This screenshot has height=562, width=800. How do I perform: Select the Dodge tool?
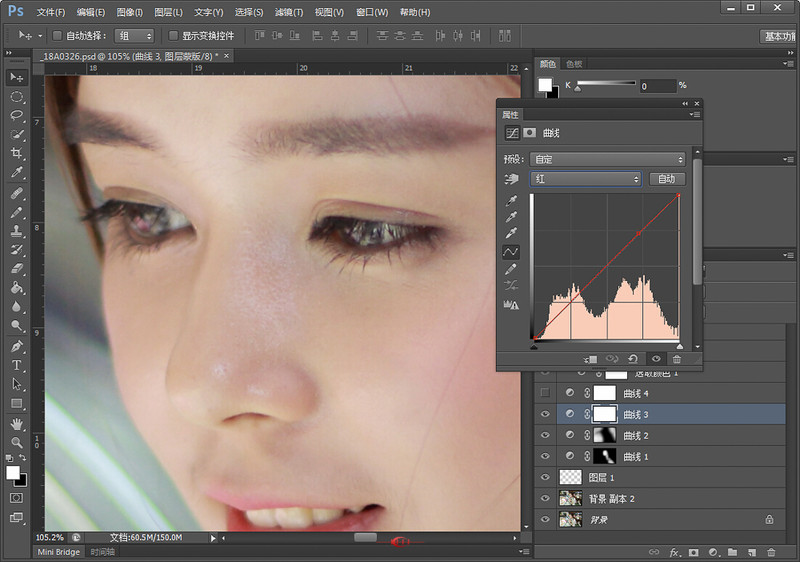pyautogui.click(x=16, y=325)
